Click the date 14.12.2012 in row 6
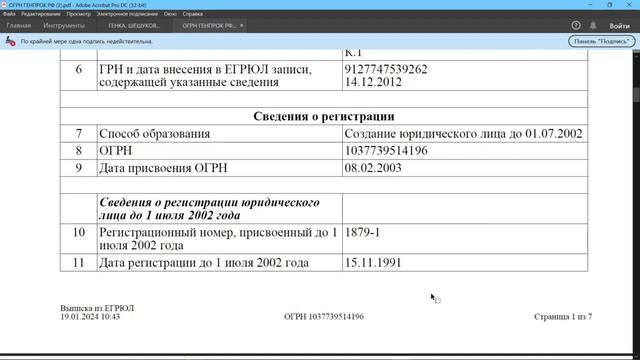Viewport: 640px width, 360px height. click(x=373, y=82)
